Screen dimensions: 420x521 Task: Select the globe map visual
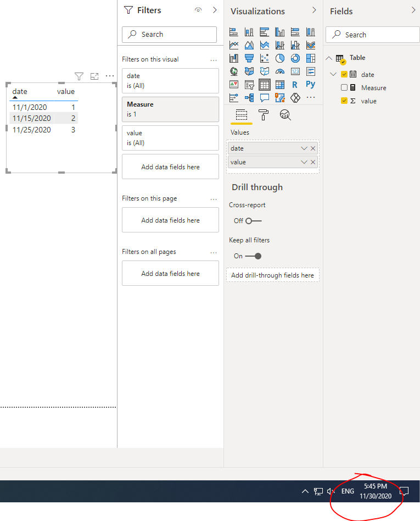pos(234,71)
